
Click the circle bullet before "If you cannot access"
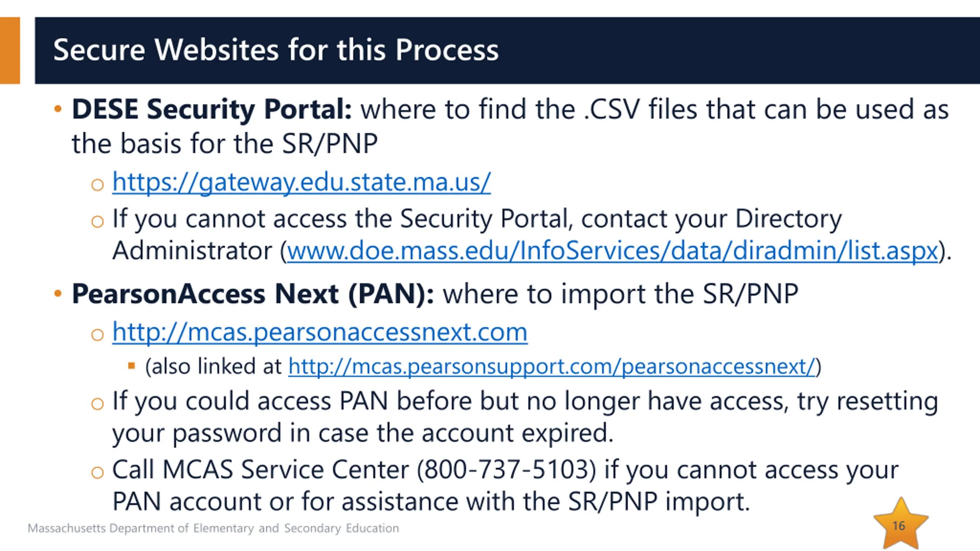click(98, 222)
